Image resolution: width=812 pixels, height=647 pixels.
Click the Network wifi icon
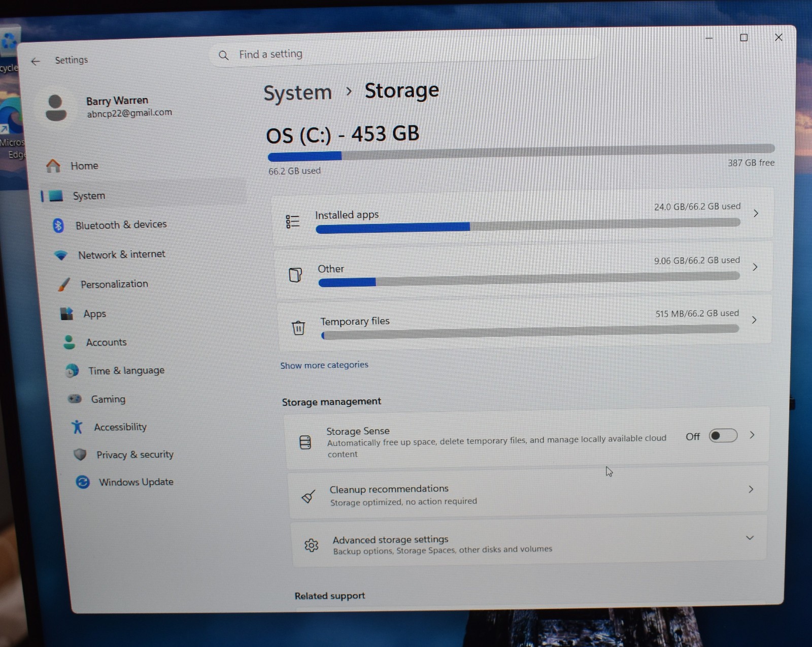61,255
